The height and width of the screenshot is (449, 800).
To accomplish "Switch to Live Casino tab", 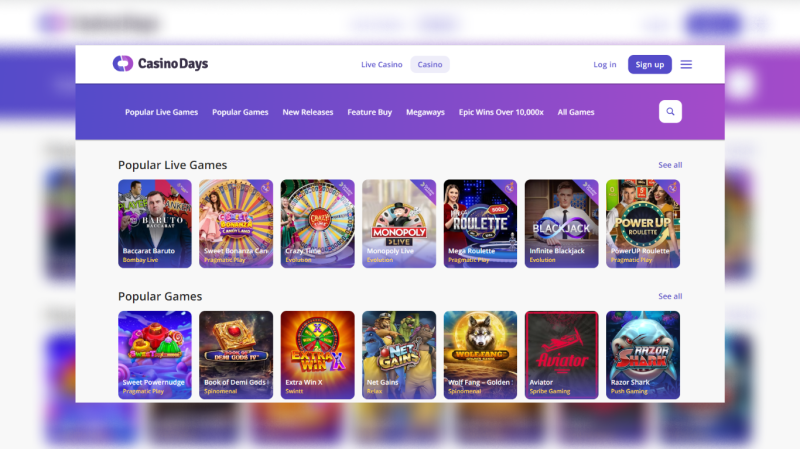I will point(381,64).
